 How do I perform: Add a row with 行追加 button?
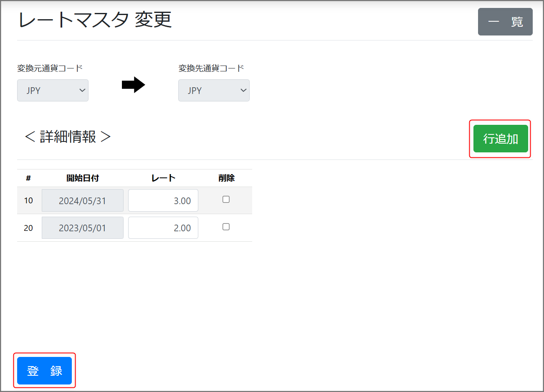click(500, 139)
